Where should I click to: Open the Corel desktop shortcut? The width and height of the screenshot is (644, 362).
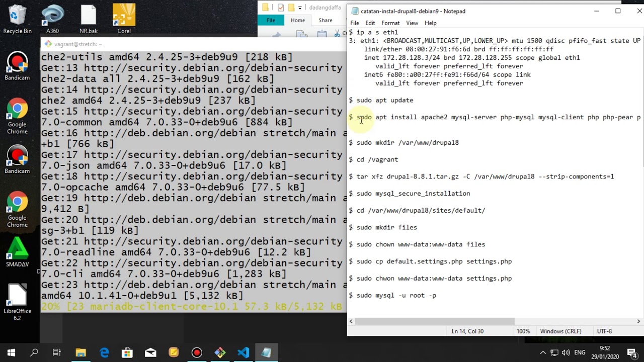point(124,19)
